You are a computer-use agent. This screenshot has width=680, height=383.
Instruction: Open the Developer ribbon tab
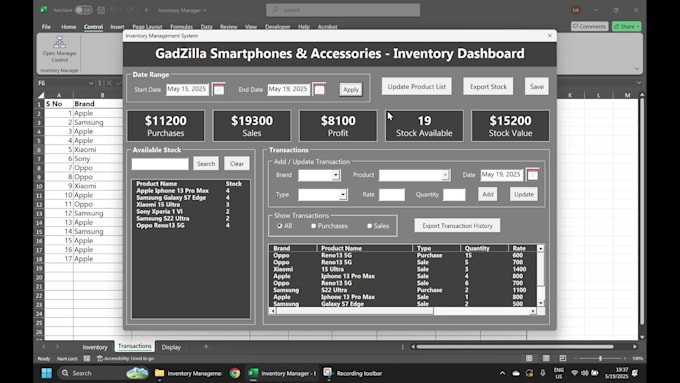(x=278, y=27)
